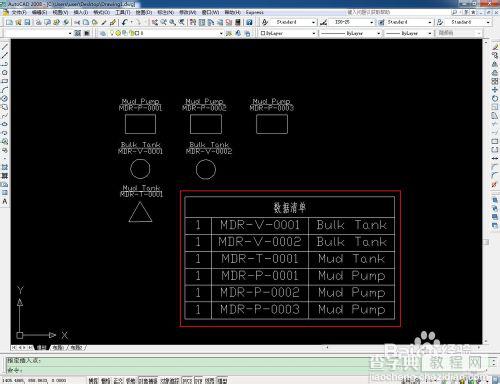The height and width of the screenshot is (384, 500).
Task: Open the 文件(F) menu
Action: [19, 12]
